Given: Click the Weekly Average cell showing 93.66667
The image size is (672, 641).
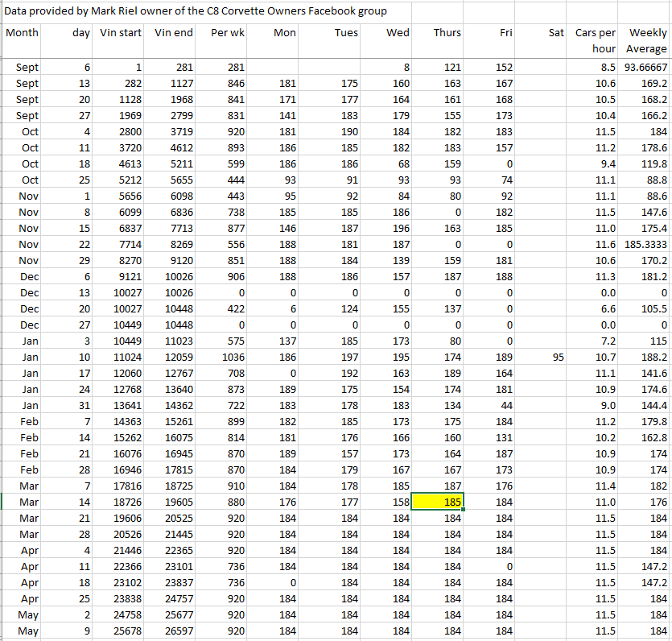Looking at the screenshot, I should 645,67.
